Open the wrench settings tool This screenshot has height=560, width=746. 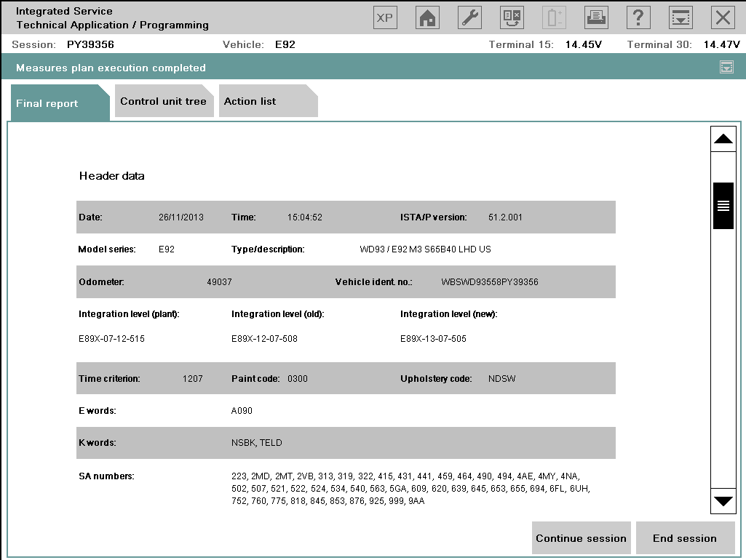point(469,17)
